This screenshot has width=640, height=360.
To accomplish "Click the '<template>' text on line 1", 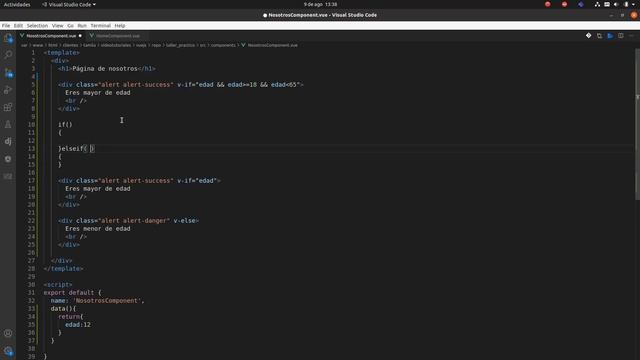I will 62,53.
